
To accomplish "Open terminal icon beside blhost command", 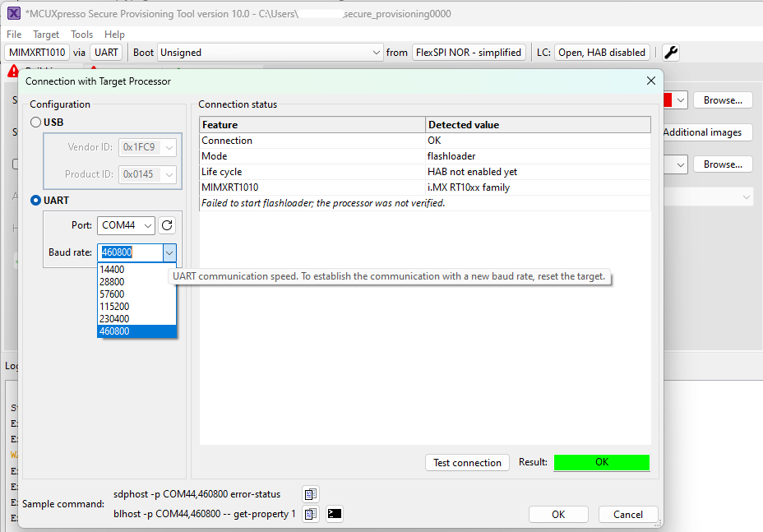I will [x=334, y=514].
